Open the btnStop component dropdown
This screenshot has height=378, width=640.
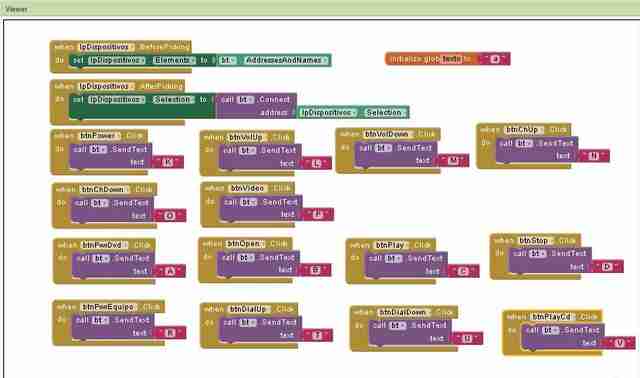[x=536, y=240]
